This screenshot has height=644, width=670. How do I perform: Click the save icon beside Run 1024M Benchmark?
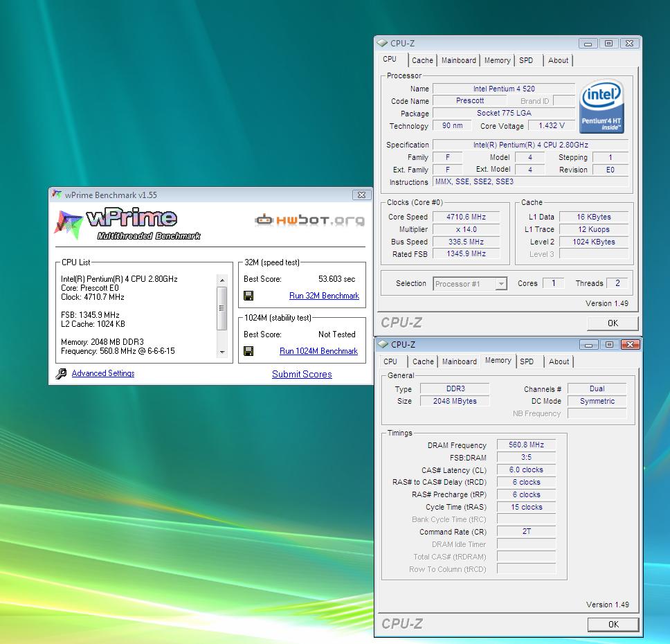[x=248, y=351]
